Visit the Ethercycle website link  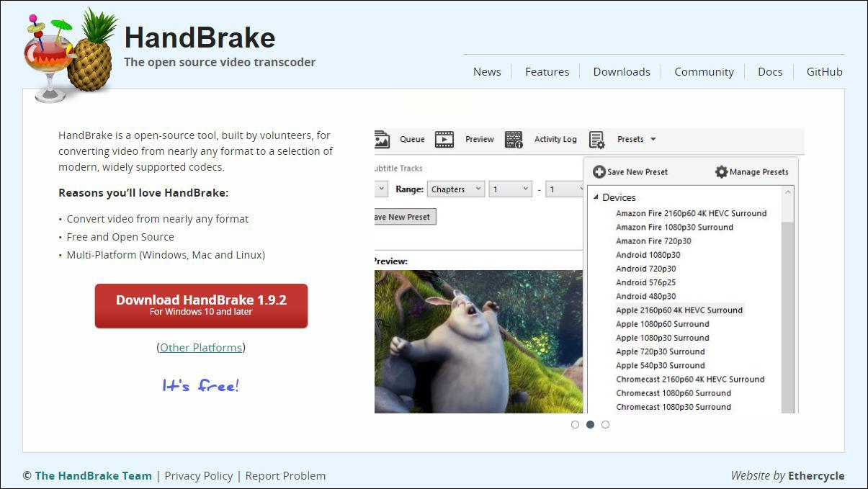pos(816,475)
